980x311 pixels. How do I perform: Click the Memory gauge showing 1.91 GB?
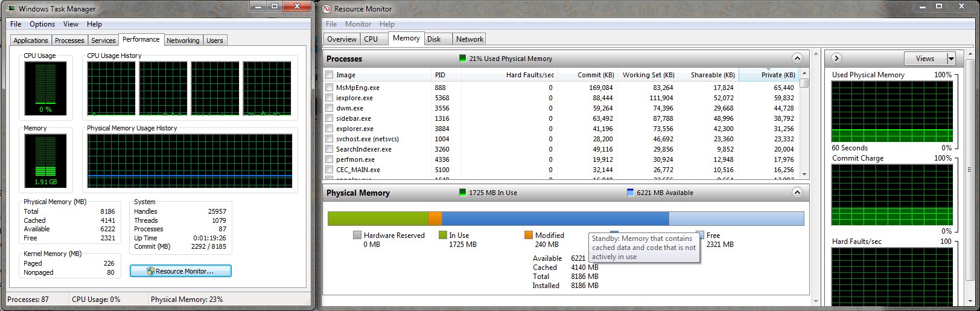point(46,160)
